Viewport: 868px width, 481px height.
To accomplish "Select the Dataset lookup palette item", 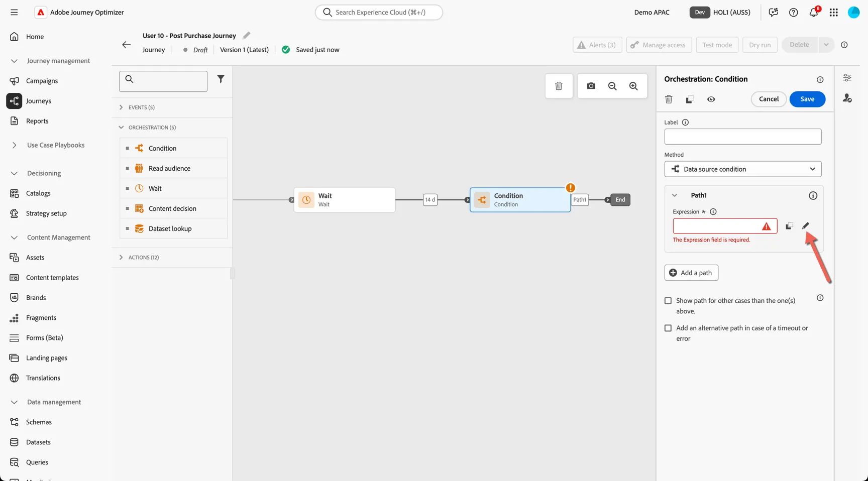I will point(173,228).
